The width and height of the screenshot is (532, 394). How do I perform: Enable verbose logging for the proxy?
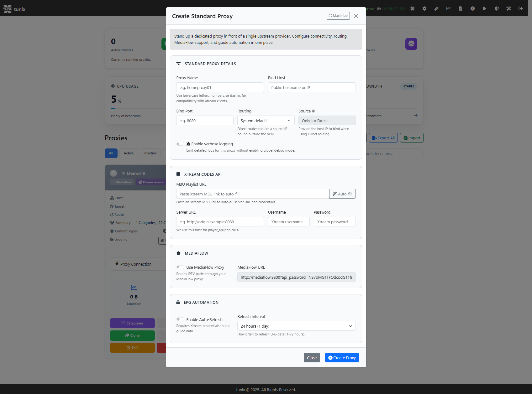point(180,144)
